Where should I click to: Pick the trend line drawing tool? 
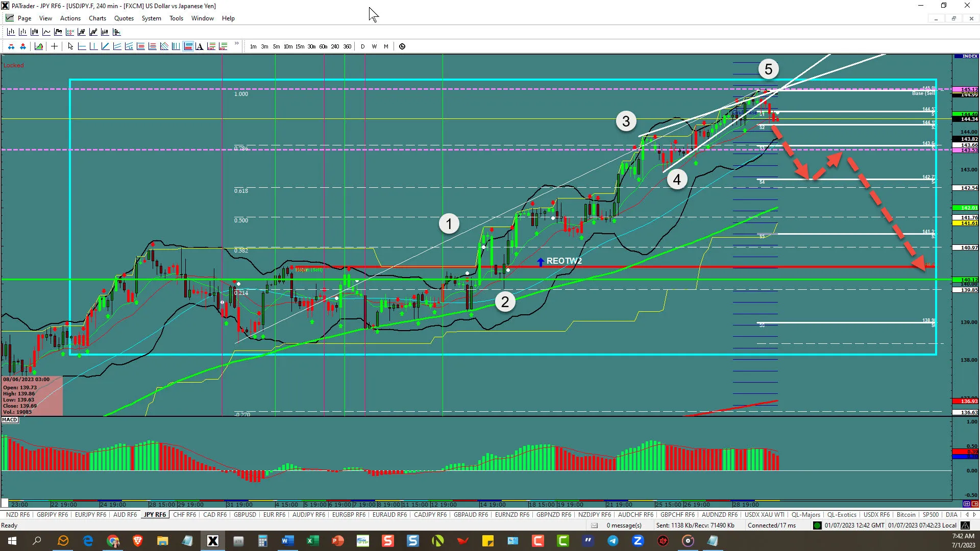coord(105,46)
